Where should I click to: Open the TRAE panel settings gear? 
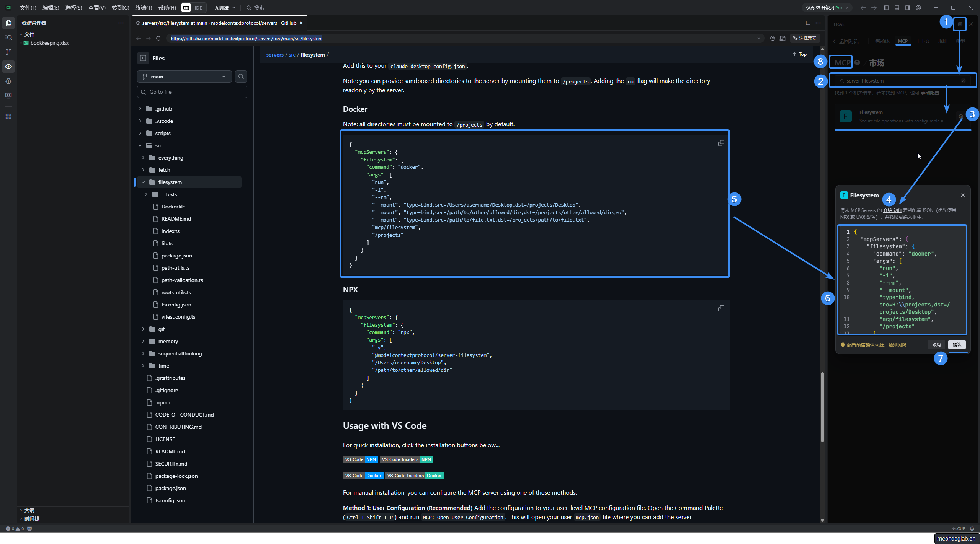[960, 24]
